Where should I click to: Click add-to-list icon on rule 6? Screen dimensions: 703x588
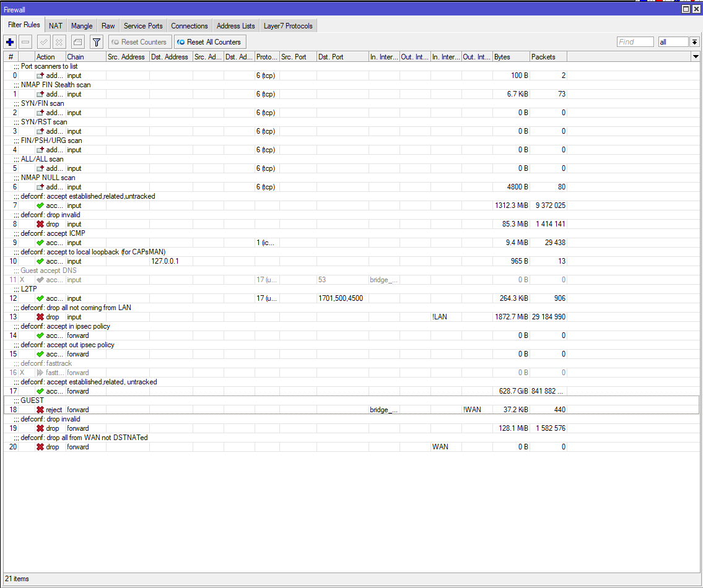coord(40,187)
